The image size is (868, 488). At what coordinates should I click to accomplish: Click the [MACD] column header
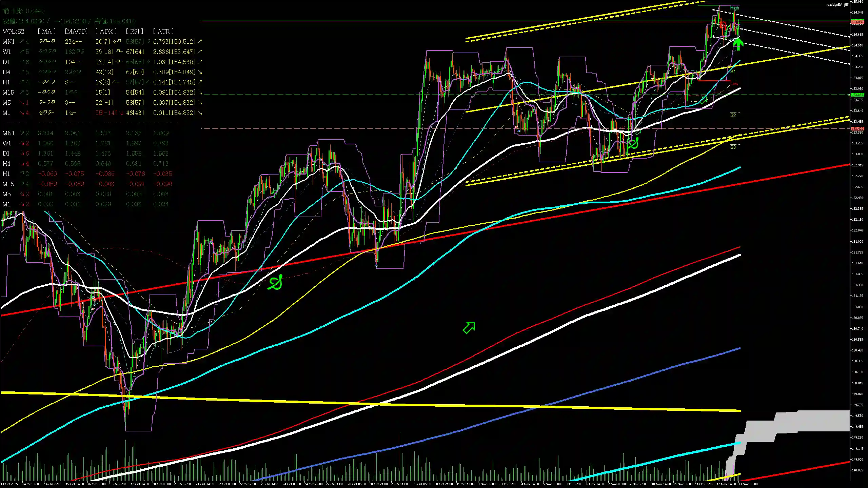point(76,31)
